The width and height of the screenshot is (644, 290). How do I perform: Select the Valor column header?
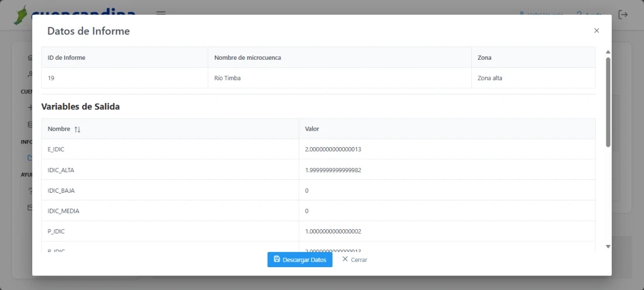pyautogui.click(x=312, y=129)
